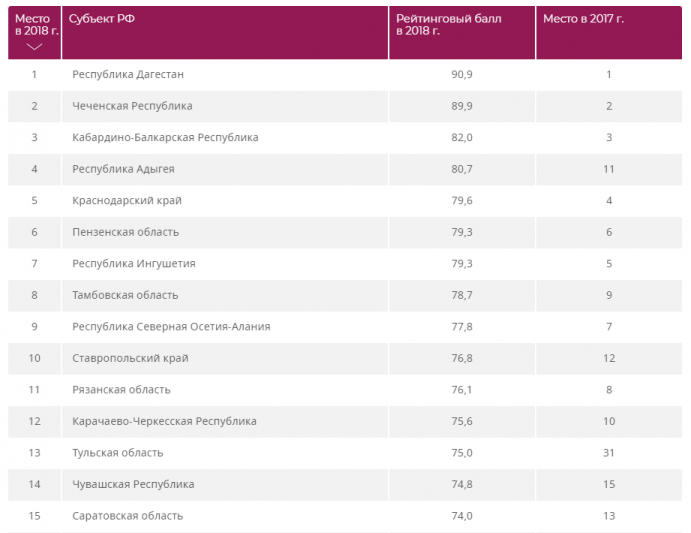Click Кабардино-Балкарская Республика entry

165,137
